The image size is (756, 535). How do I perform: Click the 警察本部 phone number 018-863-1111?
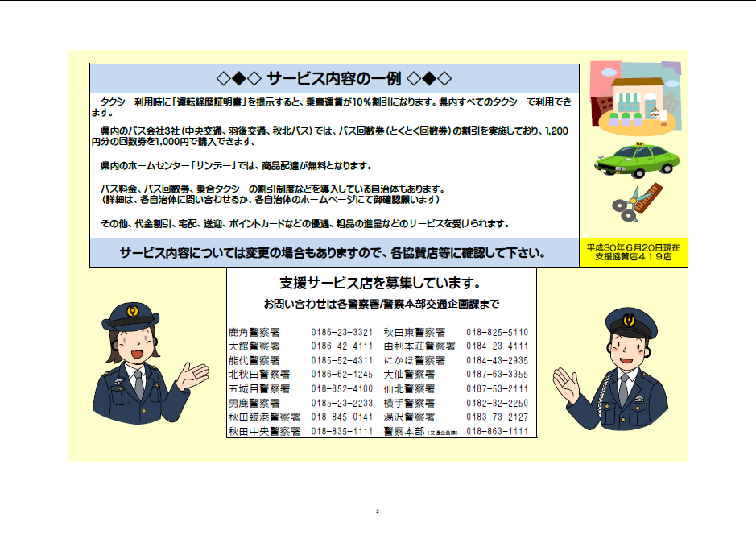(x=497, y=431)
